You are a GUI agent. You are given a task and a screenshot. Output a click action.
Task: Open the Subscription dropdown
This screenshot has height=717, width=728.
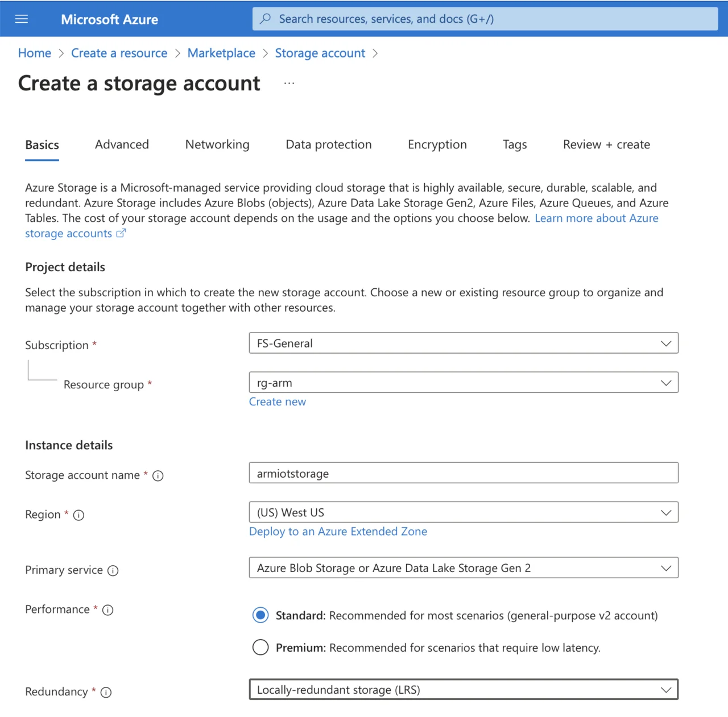[x=463, y=343]
